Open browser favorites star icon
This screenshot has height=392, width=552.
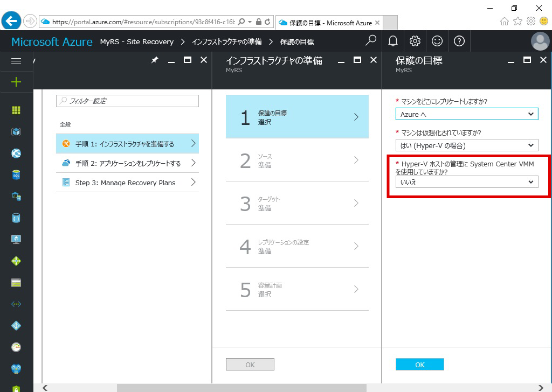click(517, 22)
